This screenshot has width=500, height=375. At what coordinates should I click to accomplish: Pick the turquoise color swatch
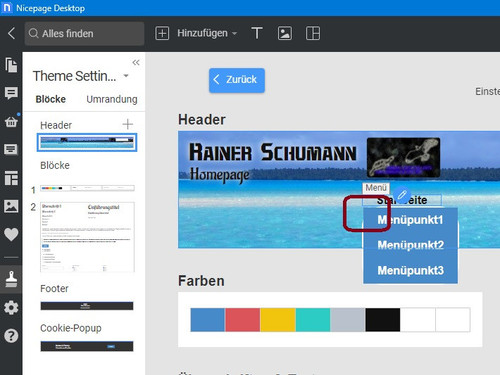313,320
